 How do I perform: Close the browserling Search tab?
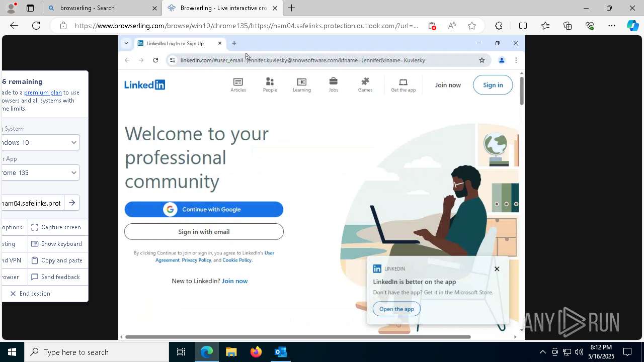click(x=154, y=8)
